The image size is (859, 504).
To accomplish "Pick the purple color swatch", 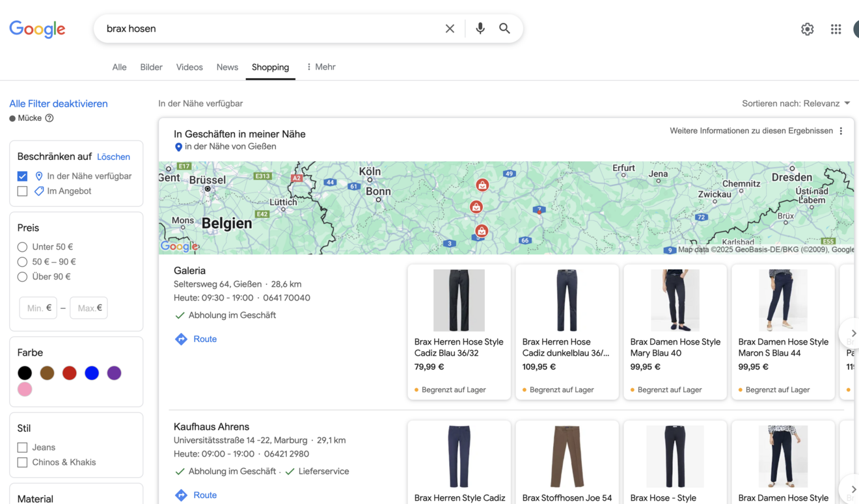I will point(114,373).
